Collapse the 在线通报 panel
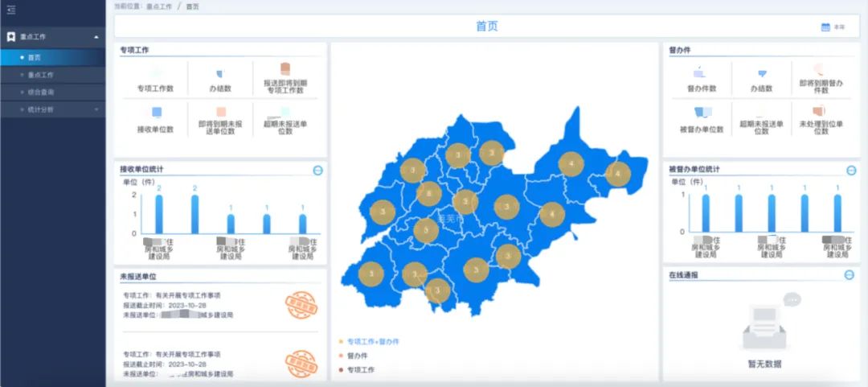 (x=850, y=275)
